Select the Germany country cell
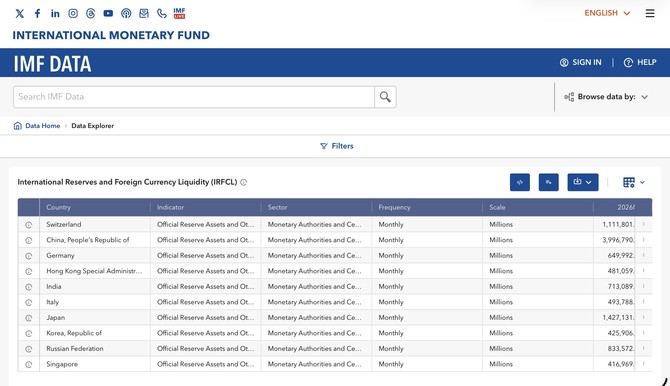670x386 pixels. pyautogui.click(x=95, y=256)
